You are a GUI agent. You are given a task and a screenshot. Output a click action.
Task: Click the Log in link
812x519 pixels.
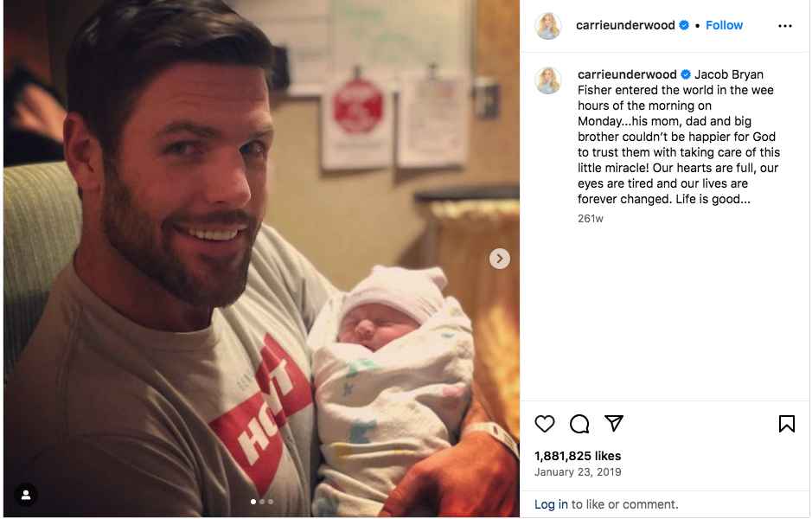(x=551, y=504)
